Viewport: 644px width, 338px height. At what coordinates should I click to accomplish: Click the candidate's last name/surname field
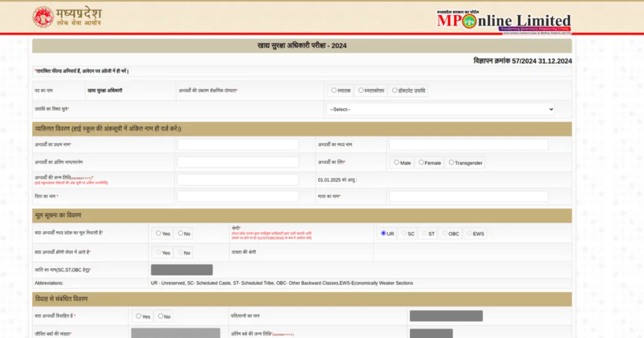coord(238,162)
